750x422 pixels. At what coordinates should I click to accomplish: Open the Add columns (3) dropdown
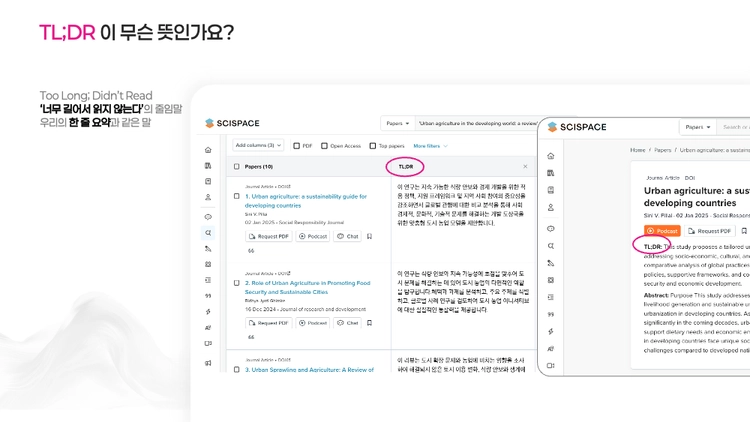coord(258,145)
